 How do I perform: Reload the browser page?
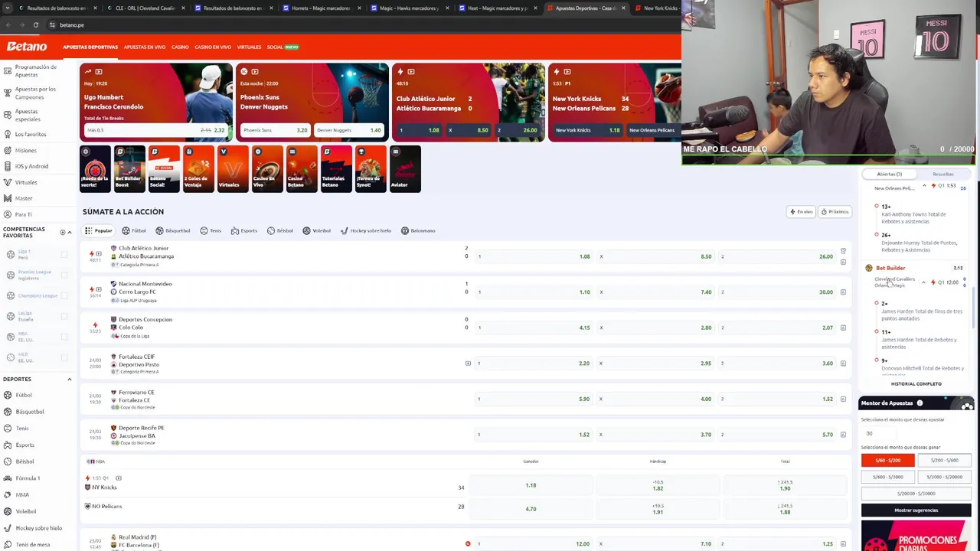pos(35,25)
